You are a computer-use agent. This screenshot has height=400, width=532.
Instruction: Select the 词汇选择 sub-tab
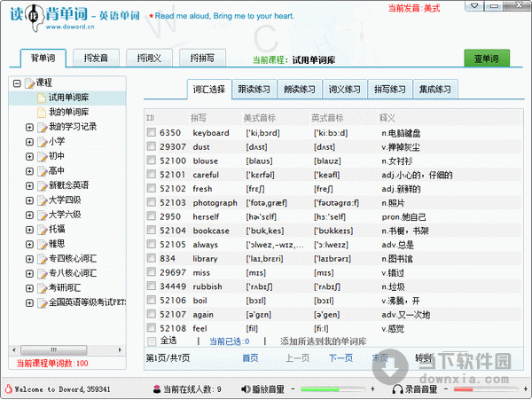[x=209, y=90]
